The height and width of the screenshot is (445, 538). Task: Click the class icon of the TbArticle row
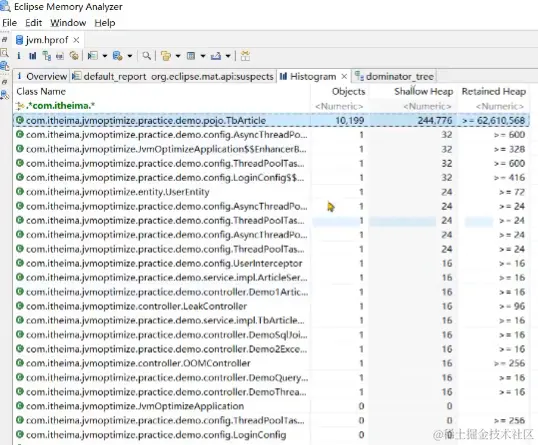click(x=20, y=120)
